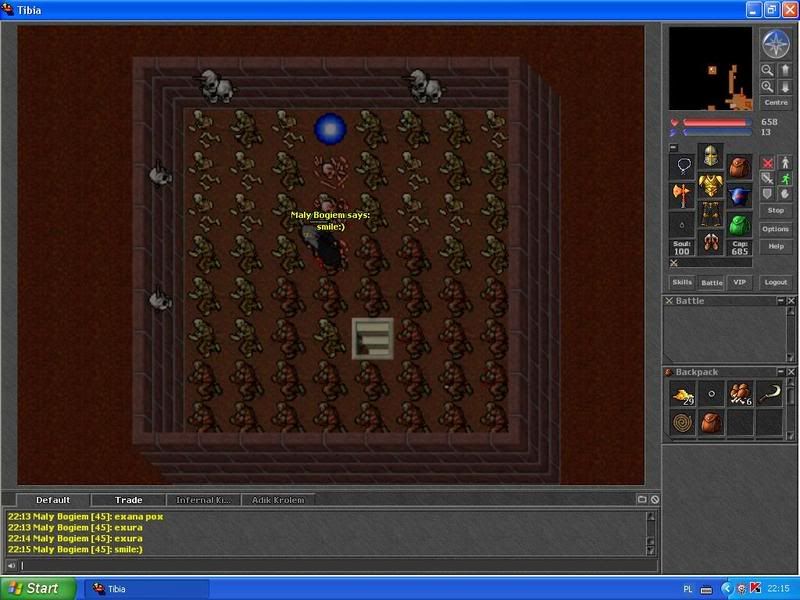The width and height of the screenshot is (800, 600).
Task: Select the axe weapon slot
Action: coord(682,196)
